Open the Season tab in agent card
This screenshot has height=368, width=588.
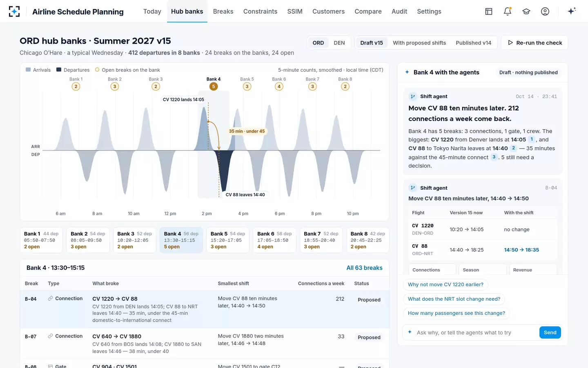point(483,269)
